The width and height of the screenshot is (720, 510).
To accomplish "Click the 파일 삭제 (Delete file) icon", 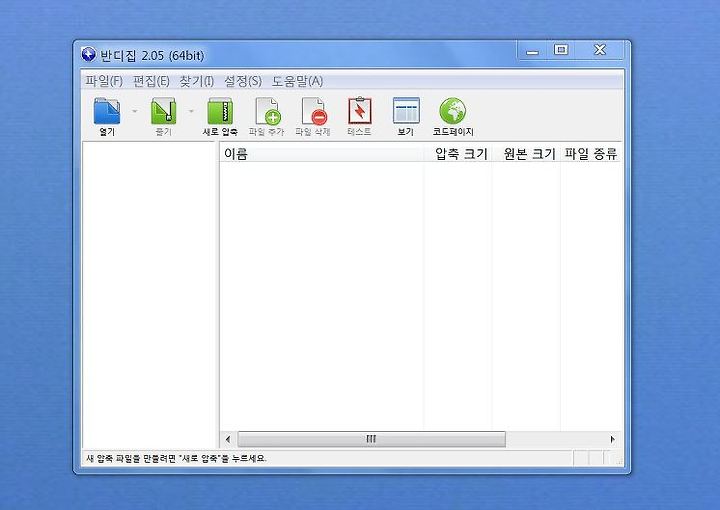I will [x=314, y=111].
